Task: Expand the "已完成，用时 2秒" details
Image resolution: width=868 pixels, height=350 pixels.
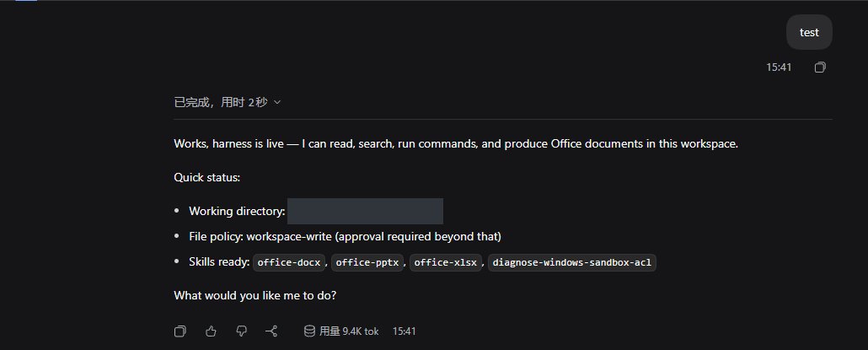Action: pyautogui.click(x=228, y=102)
